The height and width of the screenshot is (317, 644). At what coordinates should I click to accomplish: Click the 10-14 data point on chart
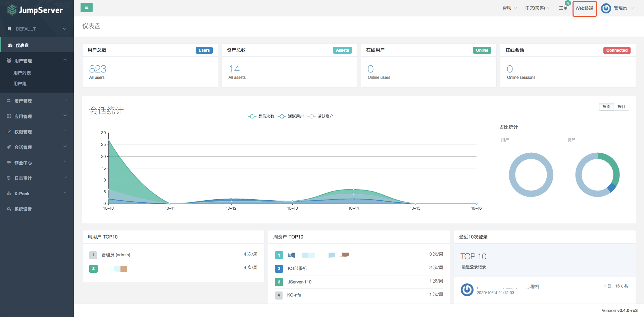pos(354,190)
